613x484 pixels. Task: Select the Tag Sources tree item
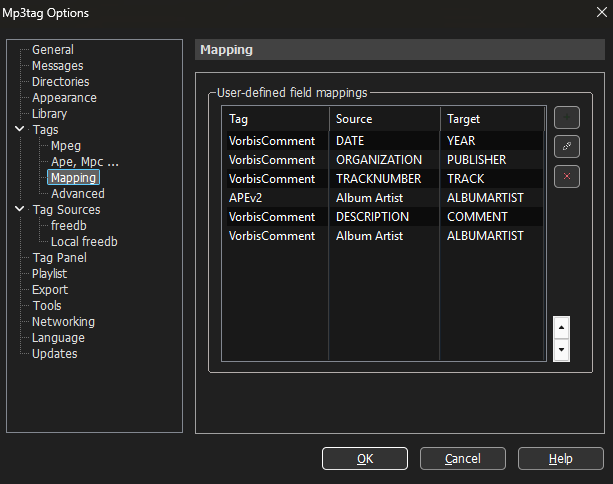point(66,210)
